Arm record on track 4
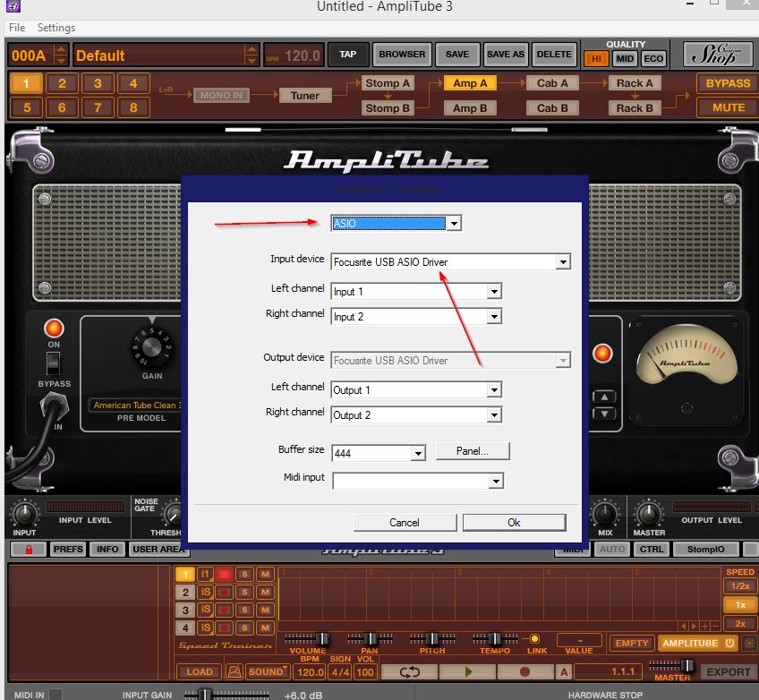 pos(224,627)
